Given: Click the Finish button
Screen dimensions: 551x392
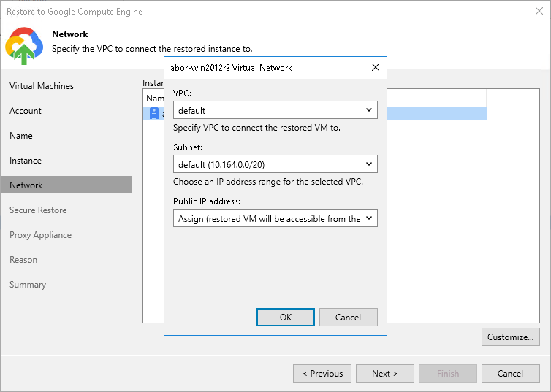Looking at the screenshot, I should click(x=448, y=374).
